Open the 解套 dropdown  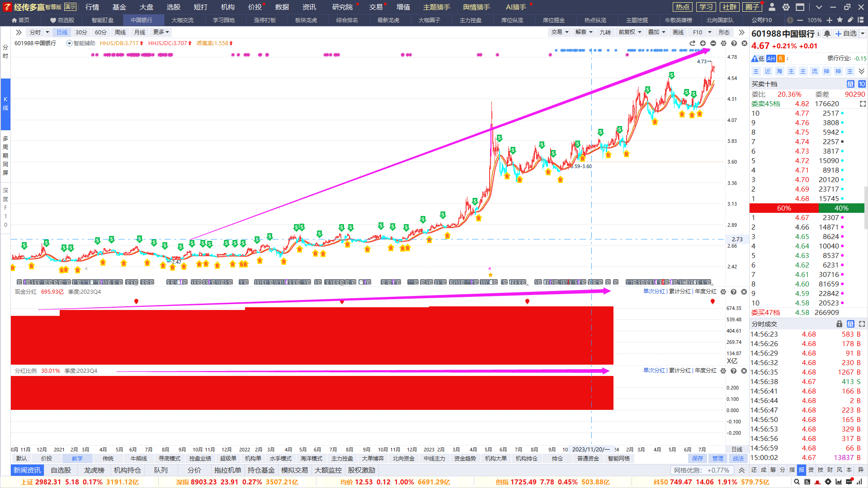click(x=584, y=32)
